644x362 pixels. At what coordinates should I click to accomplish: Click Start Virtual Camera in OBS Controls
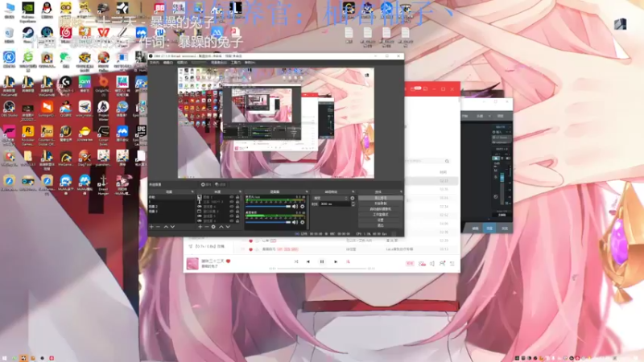point(380,209)
